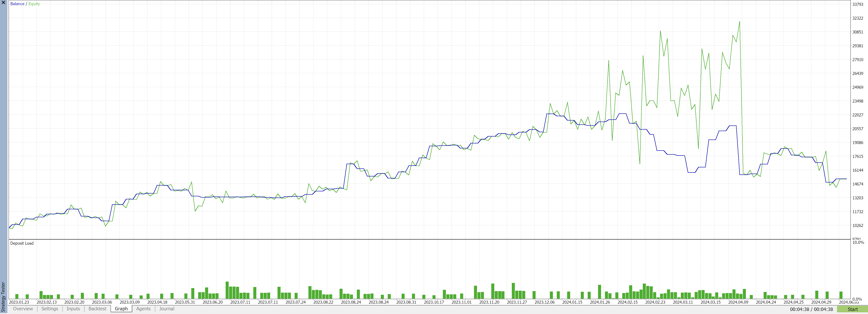Screen dimensions: 868x314
Task: Select the Graph tab
Action: (x=121, y=309)
